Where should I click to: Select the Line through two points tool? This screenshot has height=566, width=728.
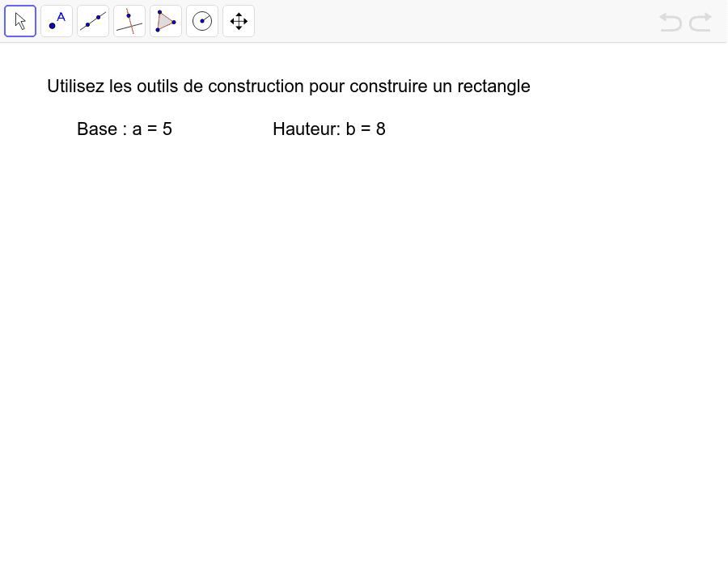(x=93, y=21)
